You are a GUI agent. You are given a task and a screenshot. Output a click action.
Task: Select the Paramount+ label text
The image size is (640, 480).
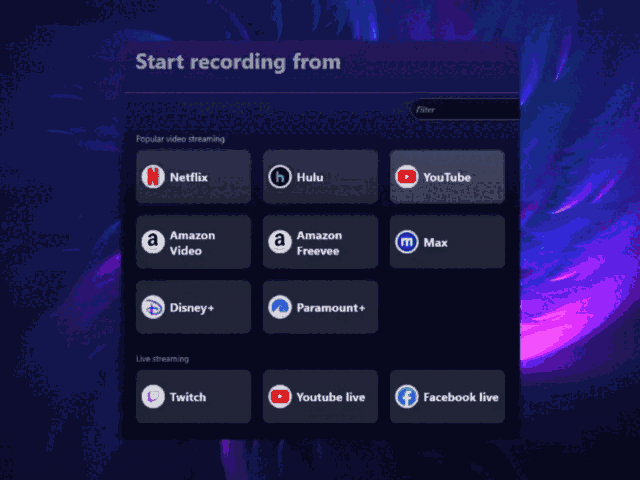(331, 308)
